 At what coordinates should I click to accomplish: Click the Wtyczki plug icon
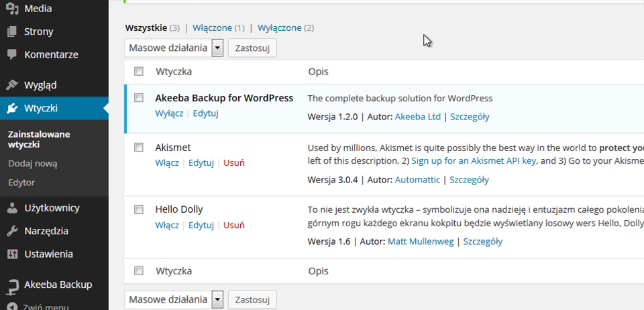12,109
